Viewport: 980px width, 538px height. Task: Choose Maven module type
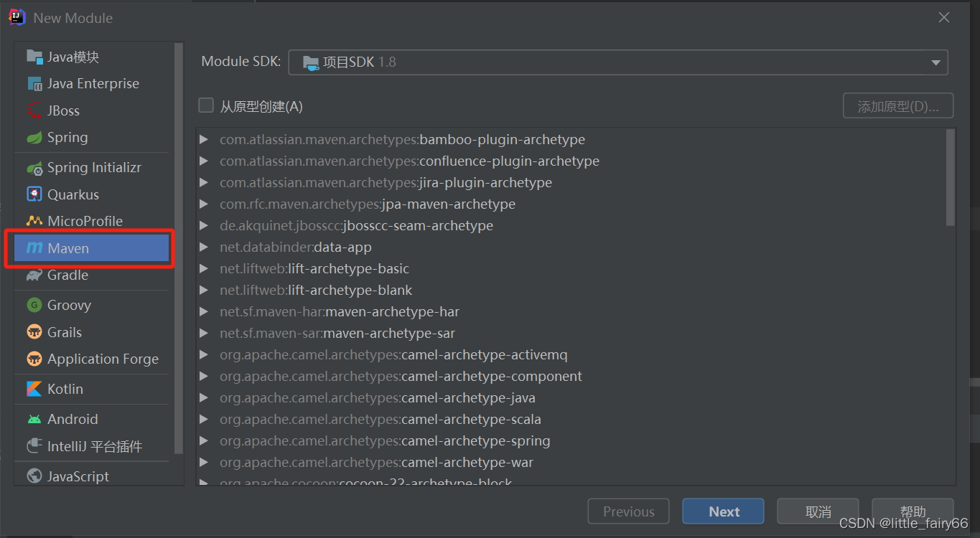[x=92, y=248]
